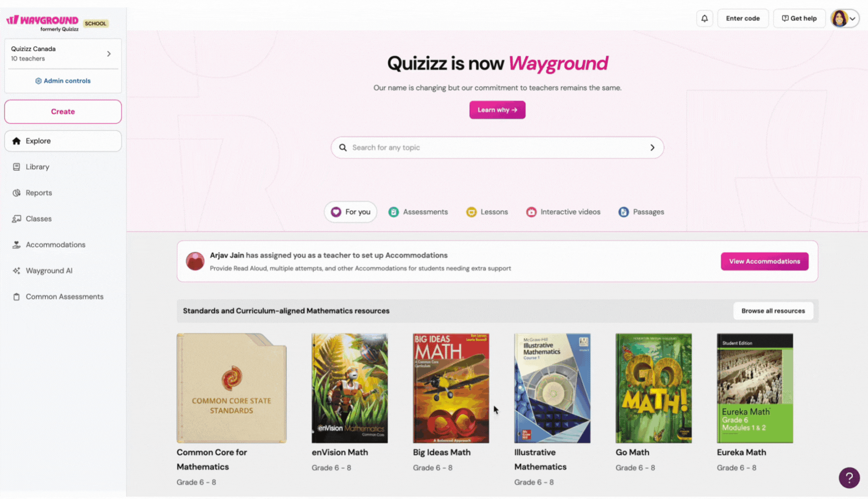Click the View Accommodations button
Image resolution: width=868 pixels, height=499 pixels.
(x=764, y=261)
